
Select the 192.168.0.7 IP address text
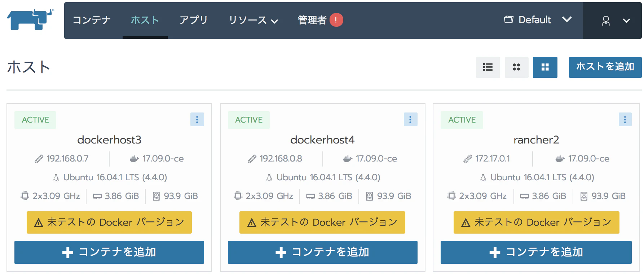67,159
